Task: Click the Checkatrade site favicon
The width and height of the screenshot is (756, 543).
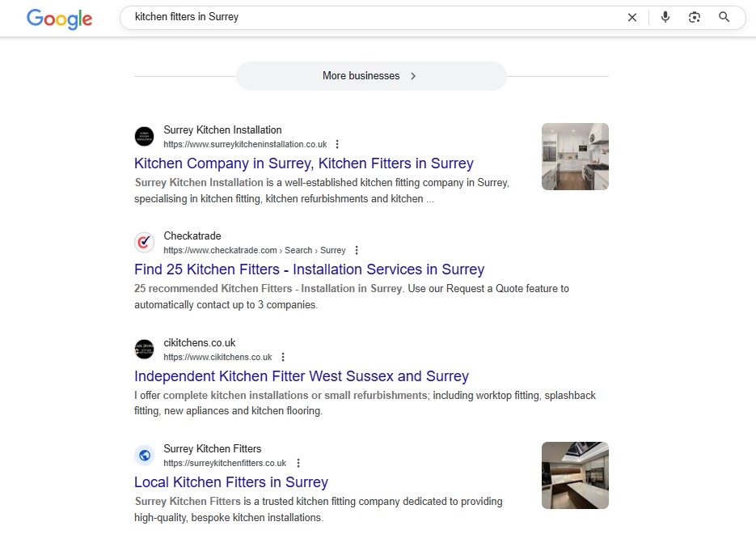Action: (x=144, y=242)
